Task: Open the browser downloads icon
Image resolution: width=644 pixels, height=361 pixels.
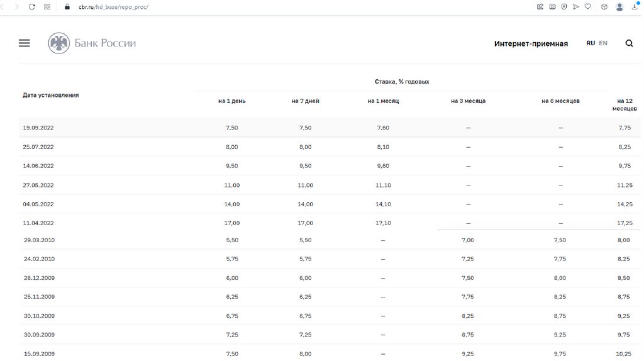Action: pos(635,7)
